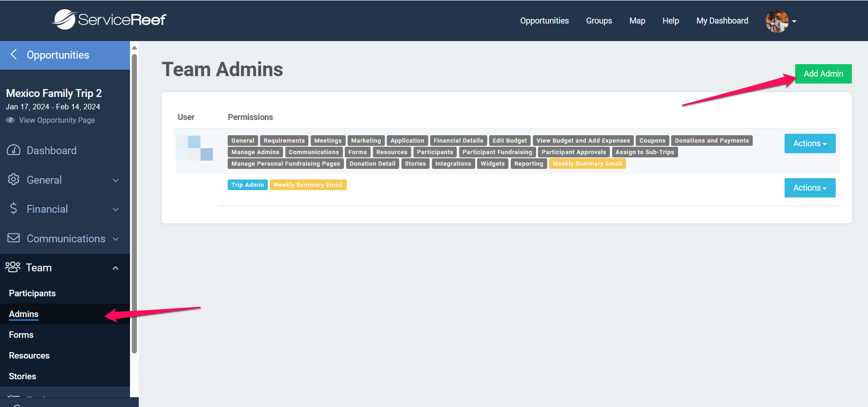Click the Manage Admins permission tag
This screenshot has width=868, height=407.
point(255,152)
